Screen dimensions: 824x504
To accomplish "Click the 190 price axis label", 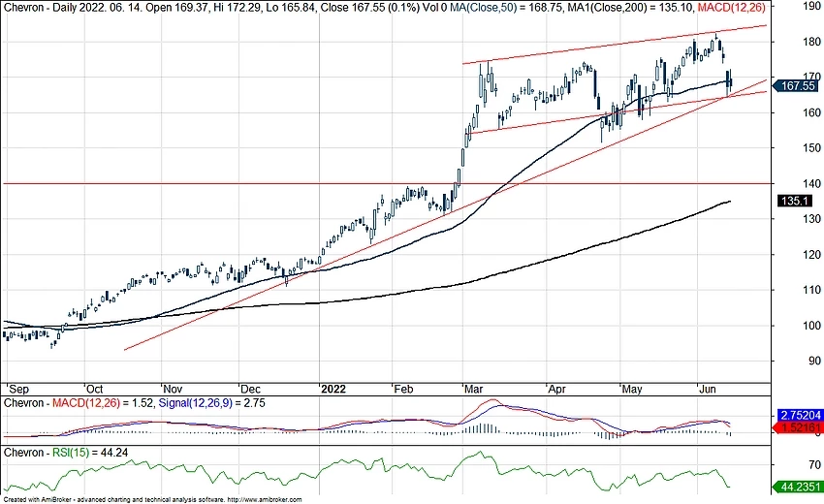I will pos(812,7).
